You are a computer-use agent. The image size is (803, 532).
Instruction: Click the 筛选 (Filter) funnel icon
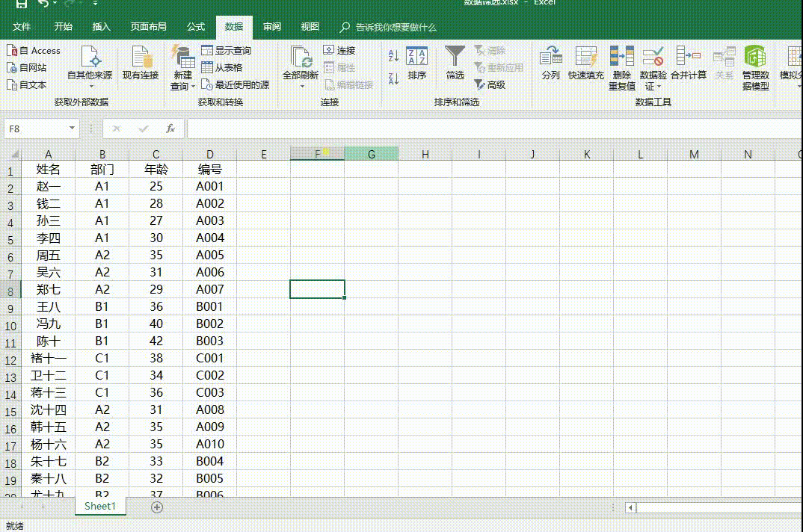(455, 57)
